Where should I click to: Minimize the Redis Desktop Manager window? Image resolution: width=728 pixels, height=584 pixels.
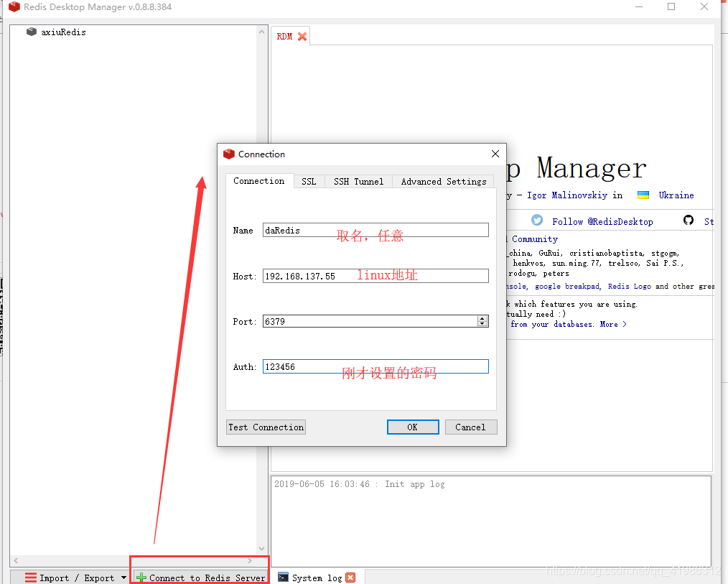click(639, 6)
